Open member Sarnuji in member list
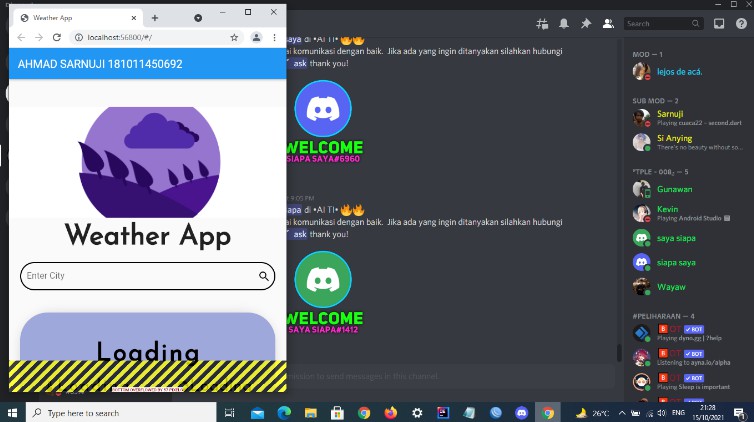The height and width of the screenshot is (422, 754). coord(689,118)
